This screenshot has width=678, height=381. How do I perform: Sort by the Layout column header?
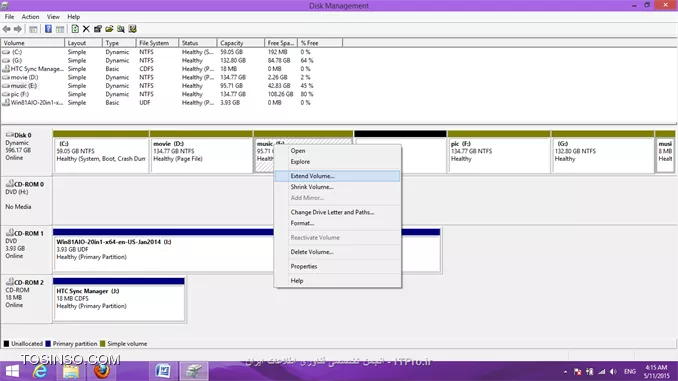pyautogui.click(x=83, y=43)
